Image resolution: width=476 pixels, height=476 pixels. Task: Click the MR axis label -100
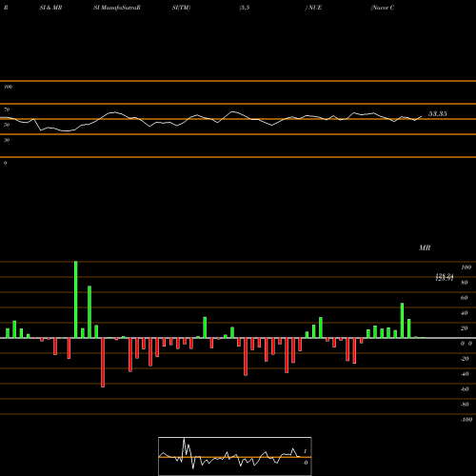click(x=466, y=420)
